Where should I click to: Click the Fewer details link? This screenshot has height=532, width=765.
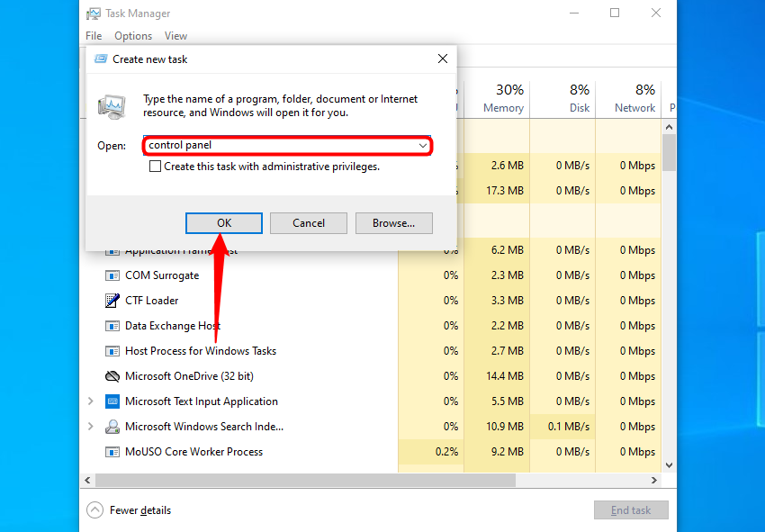(140, 510)
